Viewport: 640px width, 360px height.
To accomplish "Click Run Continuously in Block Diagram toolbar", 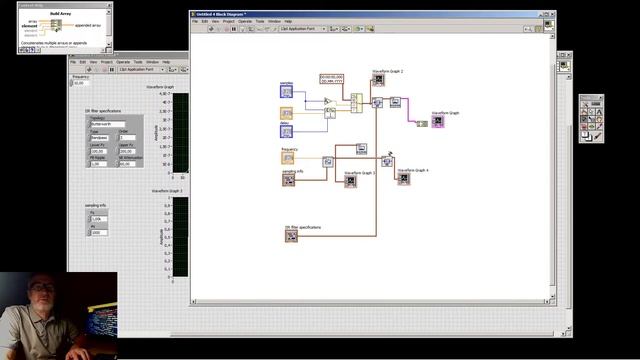I will click(x=219, y=29).
